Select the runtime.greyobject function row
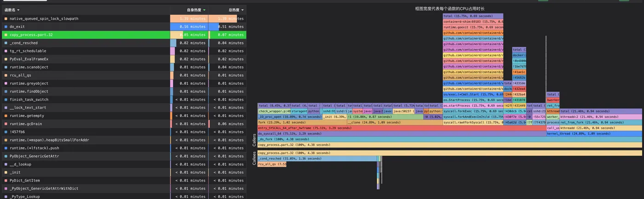The image size is (644, 199). (x=124, y=83)
